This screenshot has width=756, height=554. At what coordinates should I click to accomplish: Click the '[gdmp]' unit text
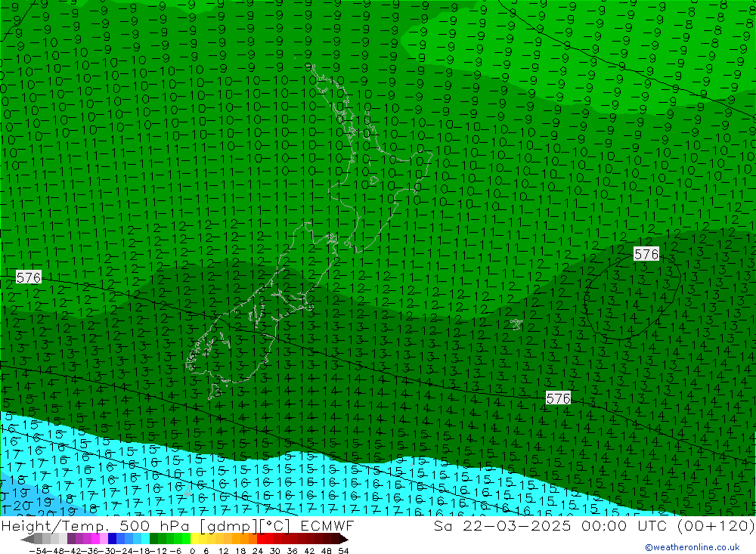[228, 525]
